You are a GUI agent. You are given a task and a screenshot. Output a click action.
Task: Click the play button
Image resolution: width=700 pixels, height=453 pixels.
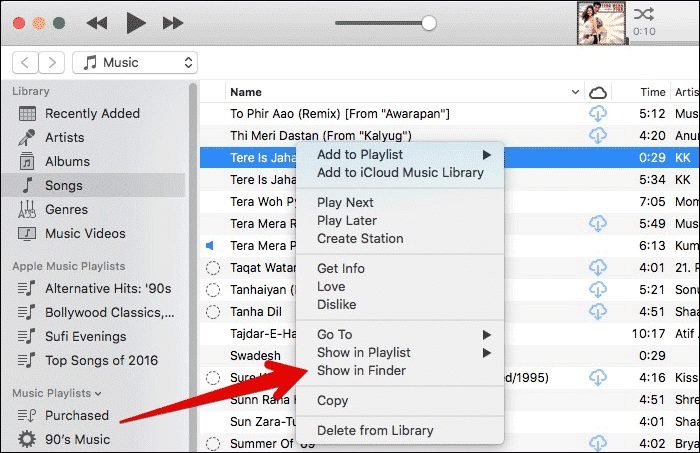(136, 23)
